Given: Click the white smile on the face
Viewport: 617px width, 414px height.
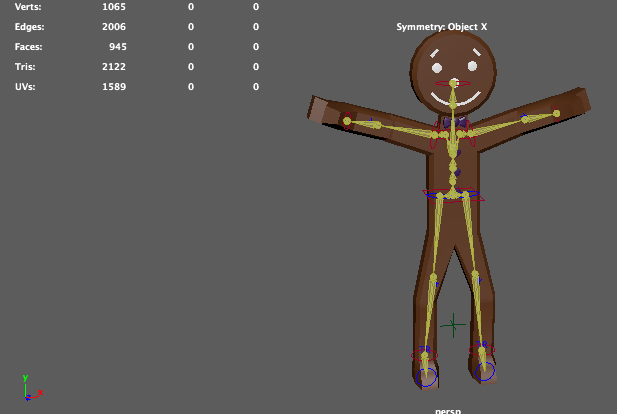Looking at the screenshot, I should tap(454, 100).
